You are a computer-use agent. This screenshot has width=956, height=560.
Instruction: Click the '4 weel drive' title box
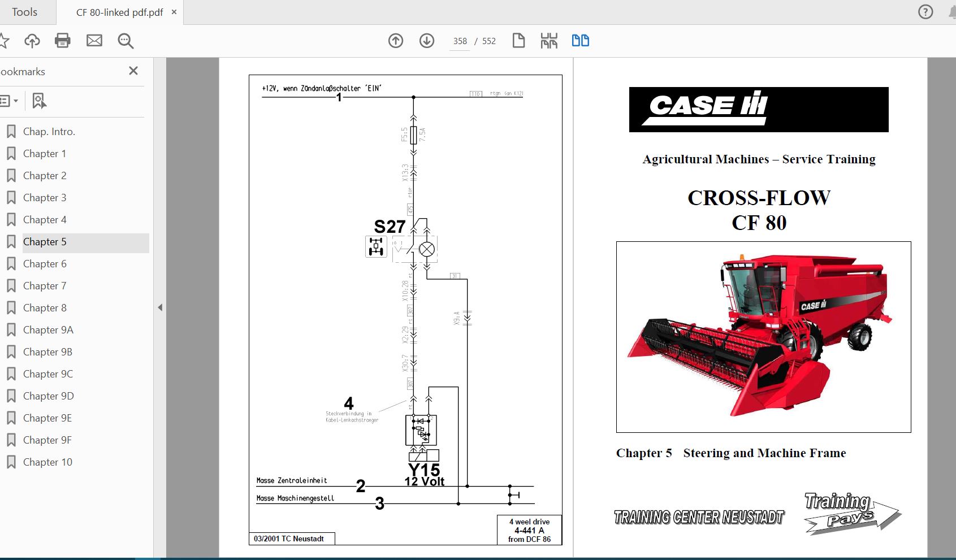529,530
